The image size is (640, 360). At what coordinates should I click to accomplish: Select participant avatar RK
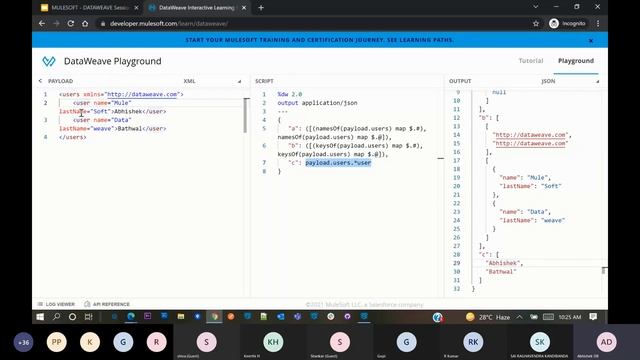coord(473,342)
